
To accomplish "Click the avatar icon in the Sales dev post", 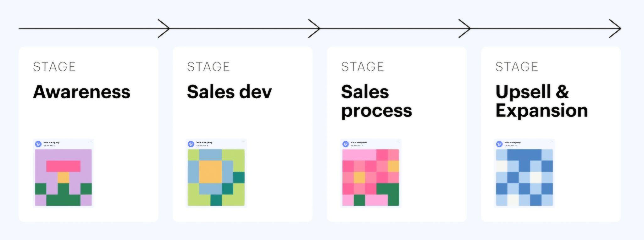I will coord(191,144).
